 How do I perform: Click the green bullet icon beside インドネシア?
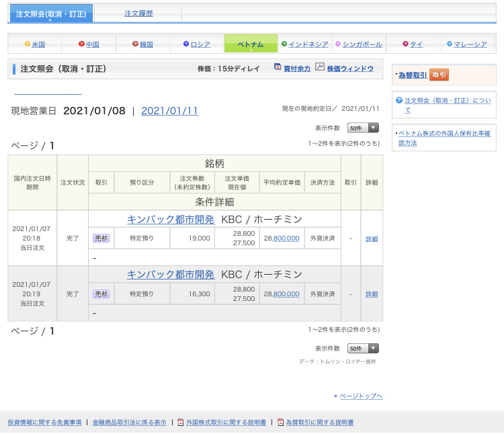point(284,44)
